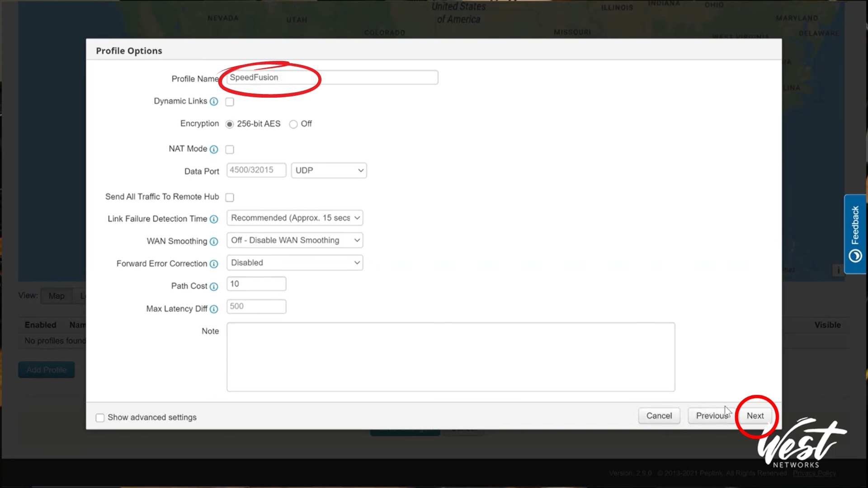
Task: Click Forward Error Correction info icon
Action: [214, 264]
